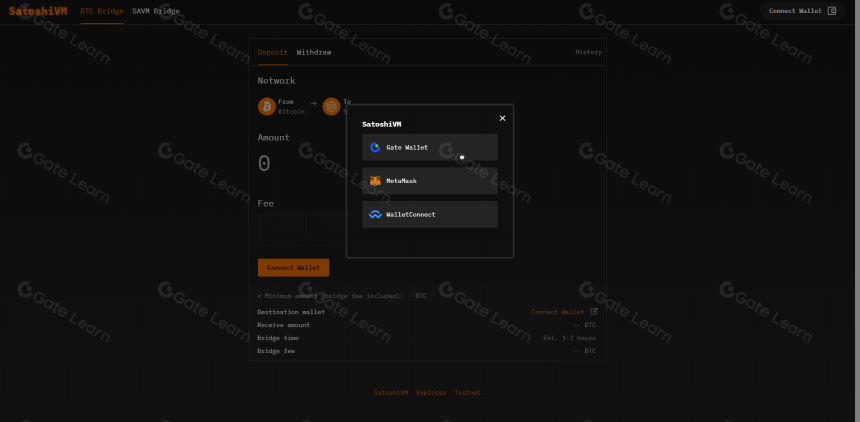Click orange Connect Wallet button under Fee

(x=293, y=268)
